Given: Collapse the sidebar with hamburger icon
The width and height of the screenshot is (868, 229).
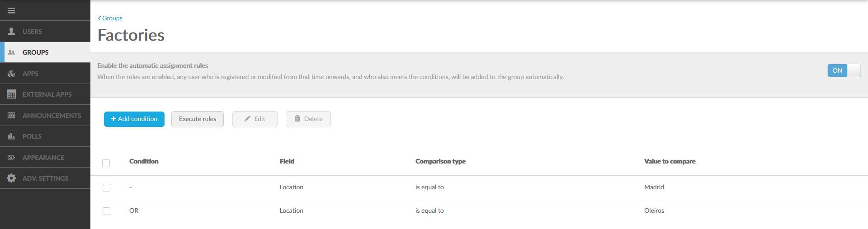Looking at the screenshot, I should (11, 10).
